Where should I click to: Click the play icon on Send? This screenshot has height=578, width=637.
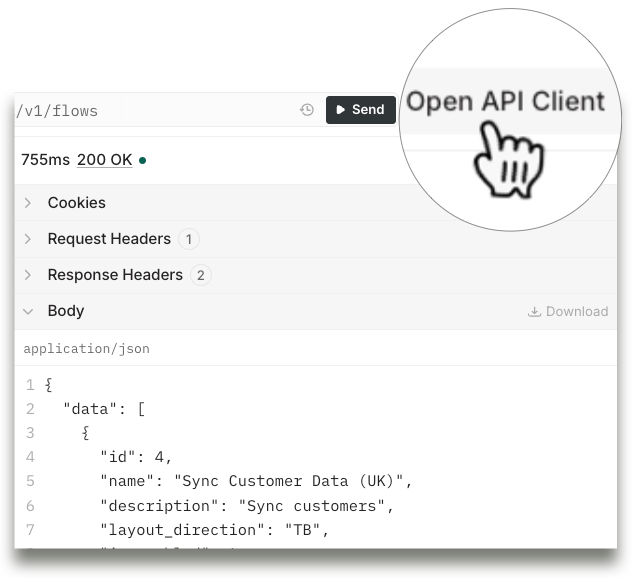tap(341, 110)
